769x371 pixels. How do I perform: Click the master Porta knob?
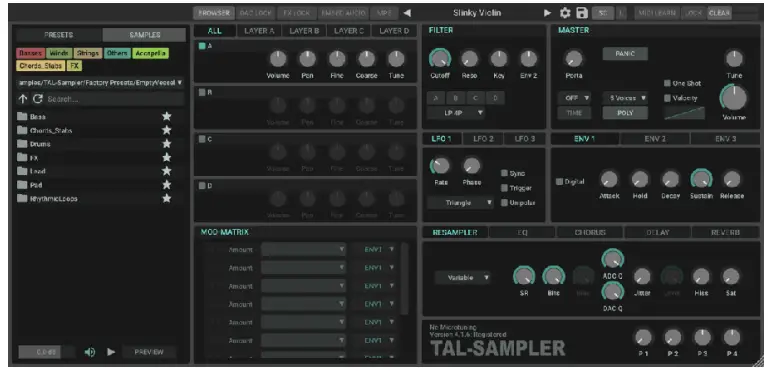[573, 59]
